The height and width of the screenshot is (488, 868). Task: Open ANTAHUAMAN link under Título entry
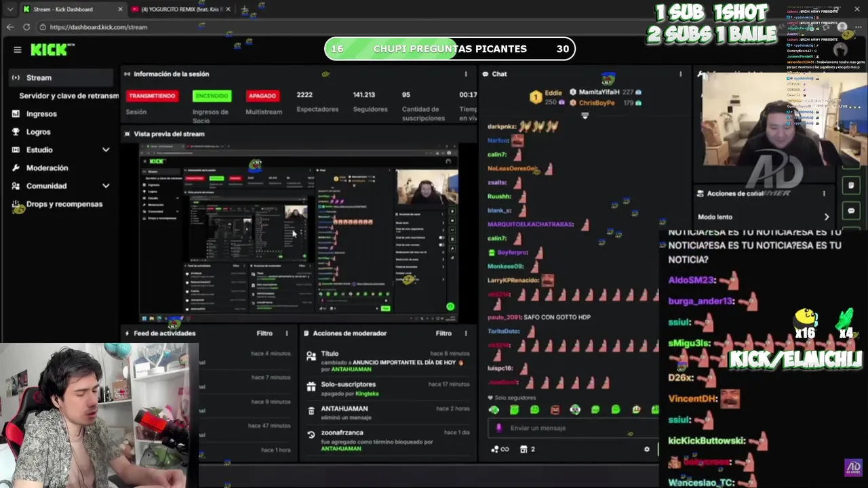(x=352, y=369)
